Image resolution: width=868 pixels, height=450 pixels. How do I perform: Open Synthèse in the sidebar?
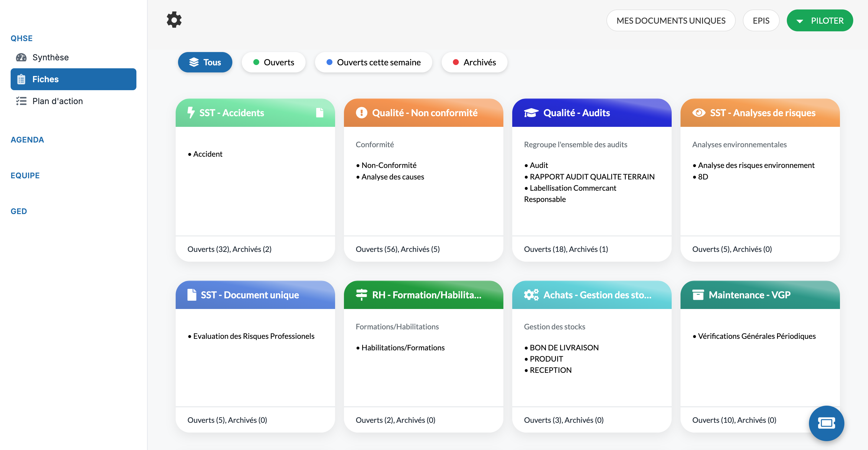(x=50, y=57)
